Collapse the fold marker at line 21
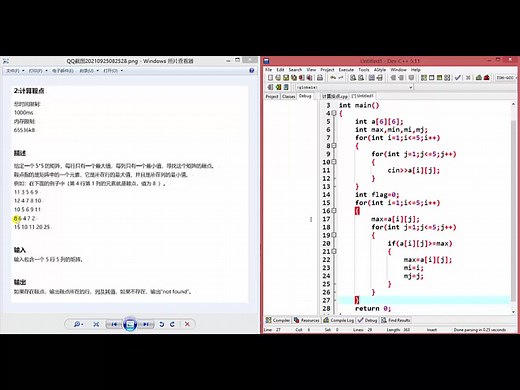 tap(334, 251)
